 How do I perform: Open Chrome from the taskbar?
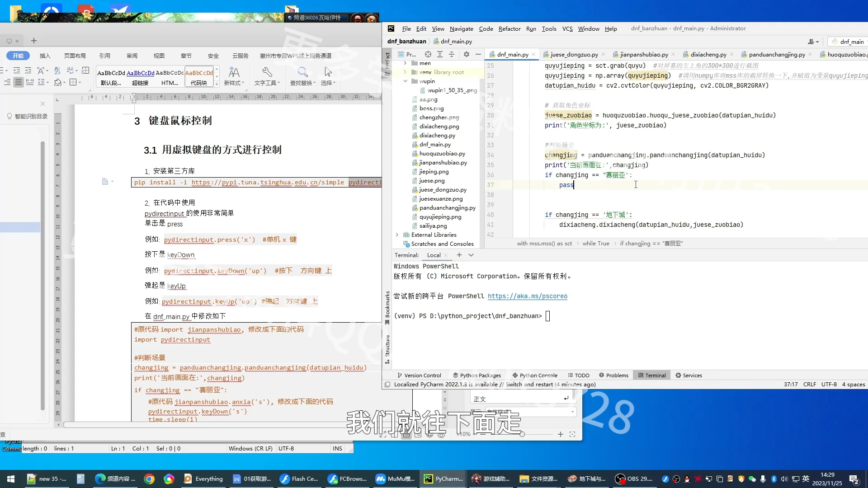tap(149, 479)
